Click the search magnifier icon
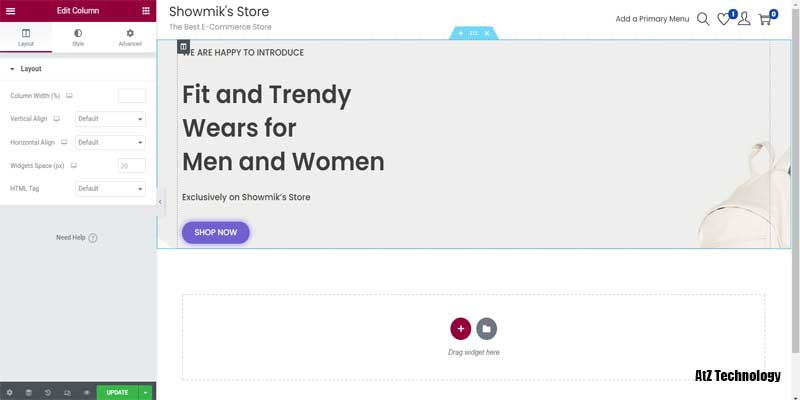The image size is (800, 400). point(703,19)
